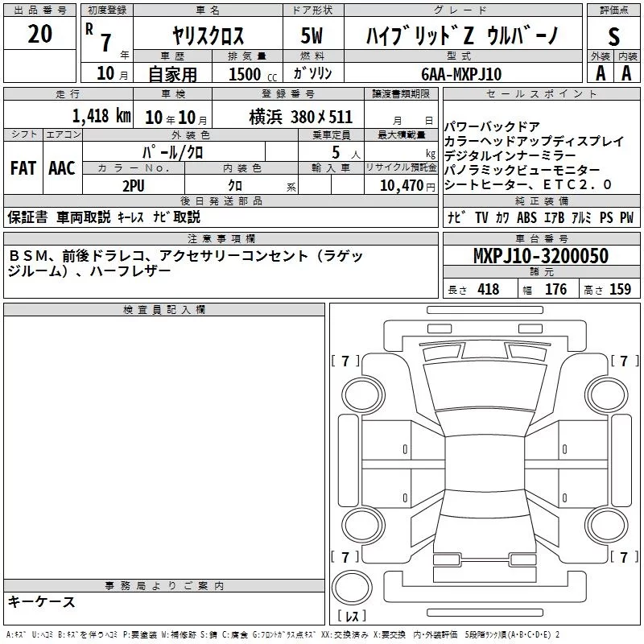
Task: Click rear-left tire circle on diagram
Action: (x=364, y=526)
